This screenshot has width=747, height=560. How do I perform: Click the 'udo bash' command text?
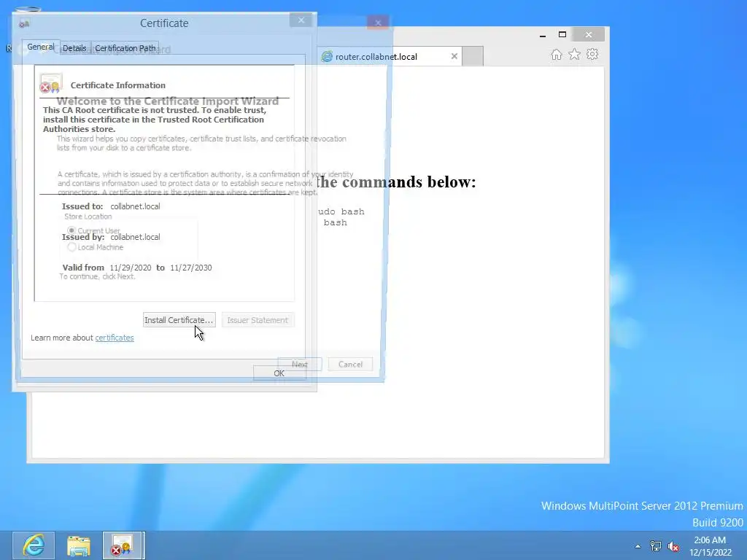tap(341, 211)
